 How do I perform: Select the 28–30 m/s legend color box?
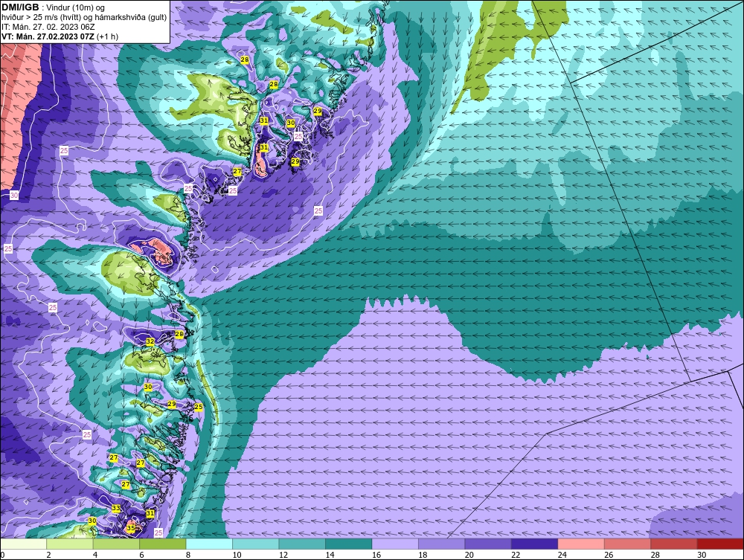coord(674,544)
